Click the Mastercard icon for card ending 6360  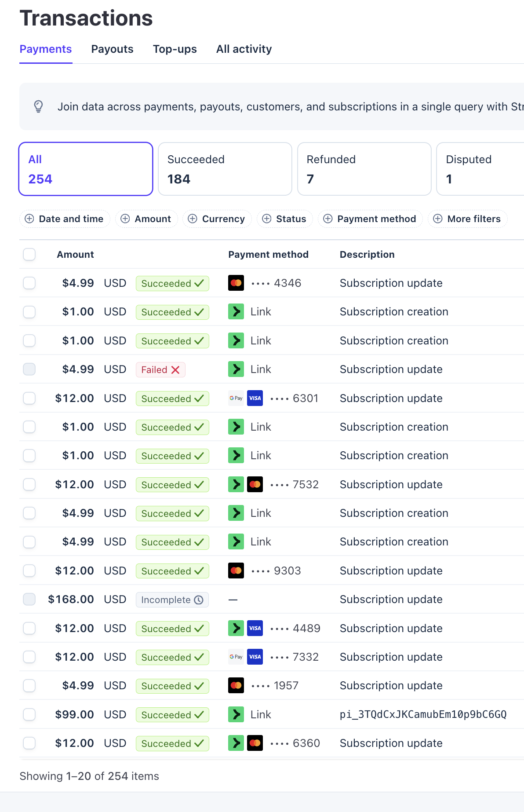point(255,743)
